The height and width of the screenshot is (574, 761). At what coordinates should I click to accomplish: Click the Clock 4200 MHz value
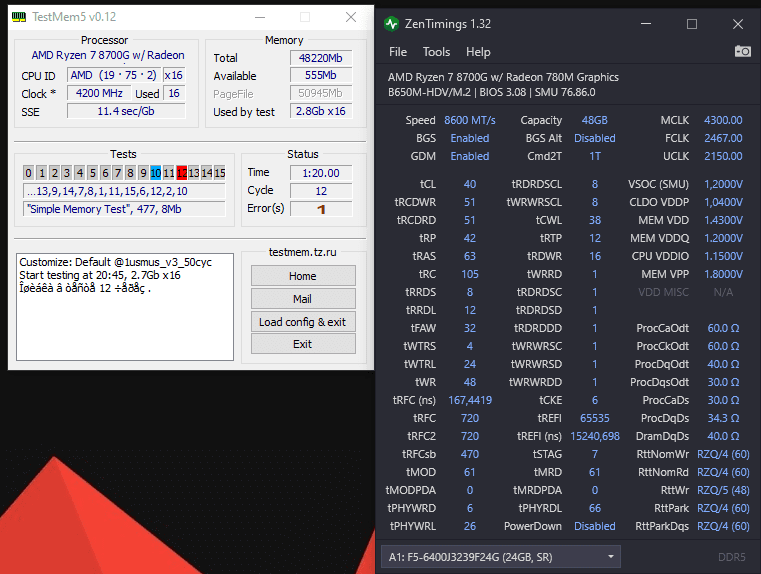coord(99,93)
